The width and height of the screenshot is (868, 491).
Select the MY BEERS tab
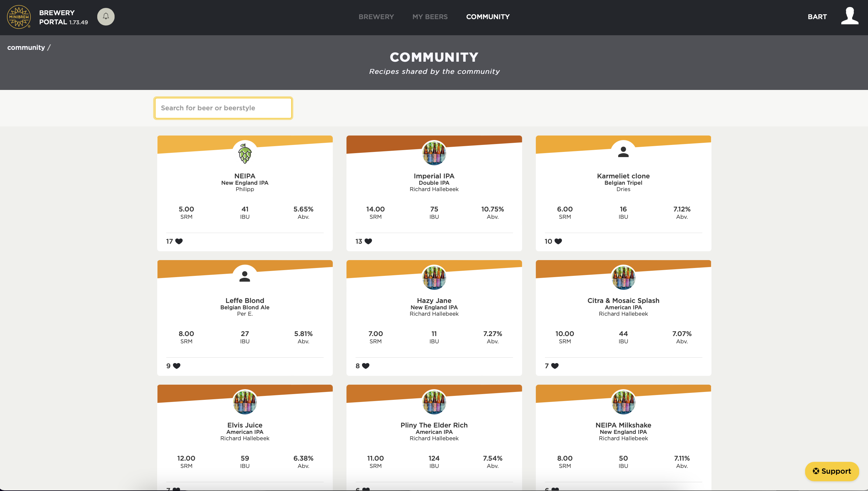(x=430, y=17)
